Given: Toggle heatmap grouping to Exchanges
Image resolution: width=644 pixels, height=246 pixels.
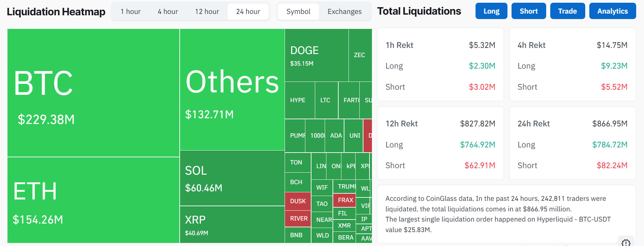Looking at the screenshot, I should pos(344,11).
